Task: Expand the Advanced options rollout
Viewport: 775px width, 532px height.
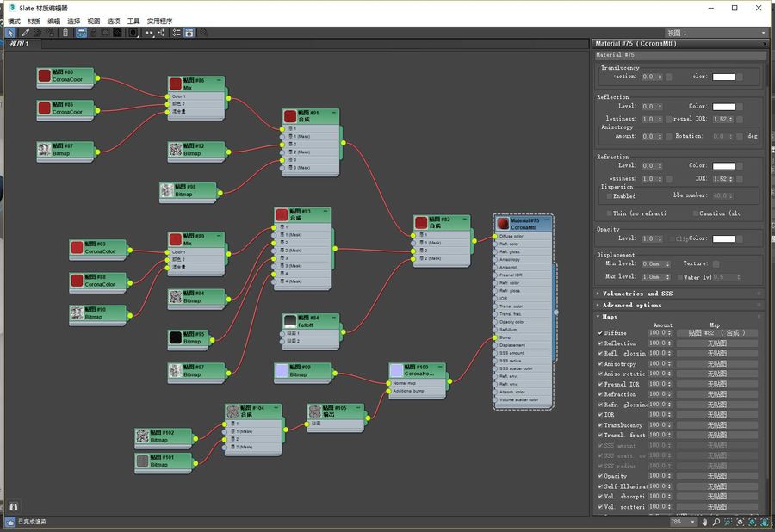Action: click(679, 306)
